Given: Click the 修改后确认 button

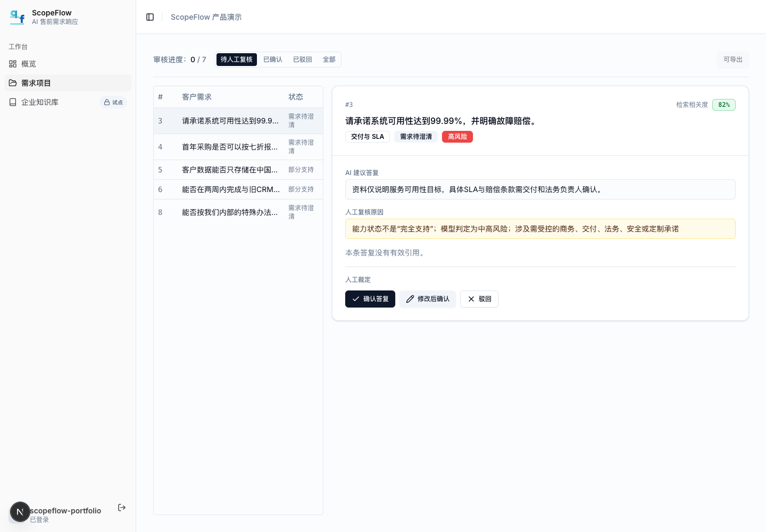Looking at the screenshot, I should 428,299.
